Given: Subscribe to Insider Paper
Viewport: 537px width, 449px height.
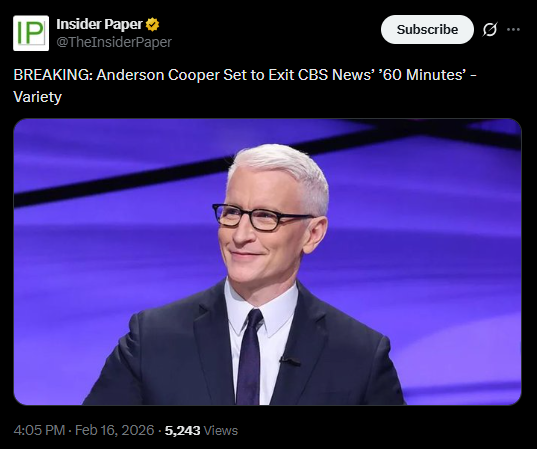Looking at the screenshot, I should pyautogui.click(x=427, y=29).
